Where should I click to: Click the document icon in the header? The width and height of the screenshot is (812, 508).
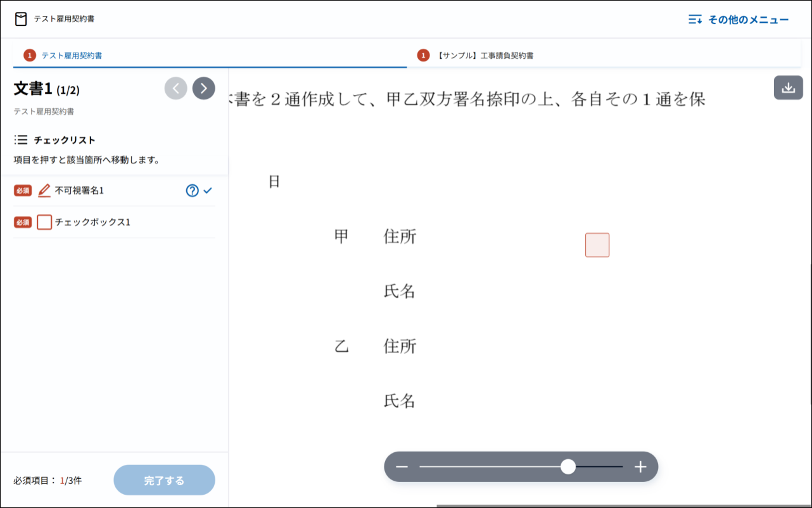tap(22, 19)
